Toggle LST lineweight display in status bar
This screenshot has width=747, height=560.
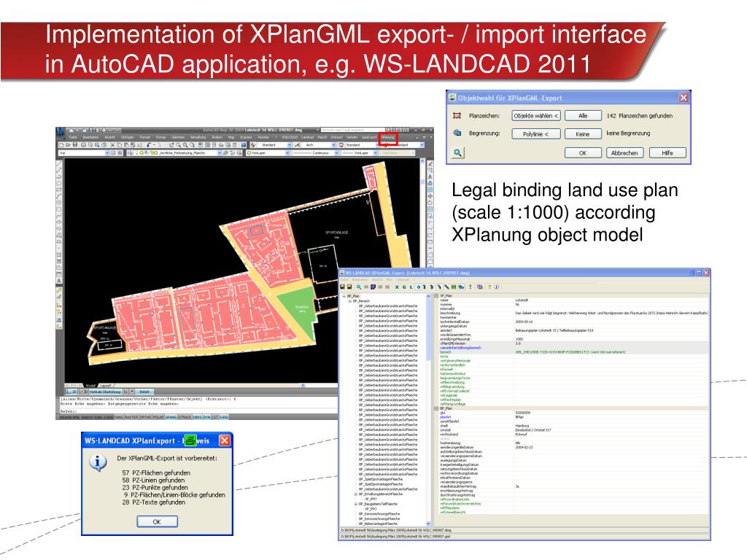pos(214,417)
